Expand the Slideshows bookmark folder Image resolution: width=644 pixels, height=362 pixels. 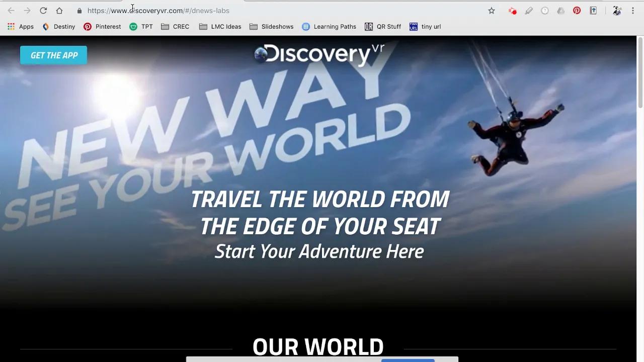pyautogui.click(x=271, y=27)
